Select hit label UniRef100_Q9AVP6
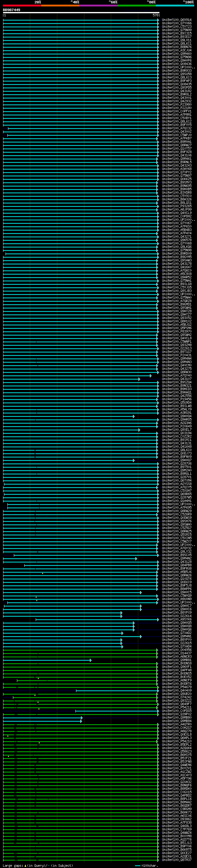197x868 pixels. pyautogui.click(x=177, y=61)
